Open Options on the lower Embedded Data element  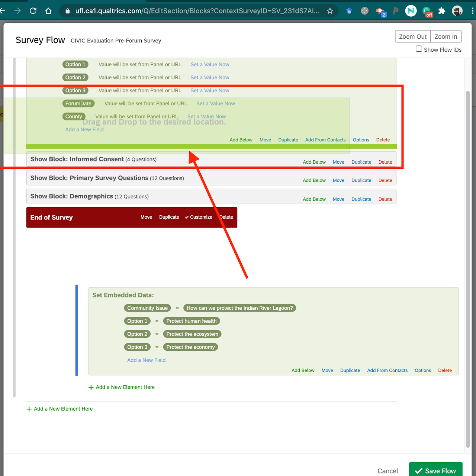pos(423,370)
